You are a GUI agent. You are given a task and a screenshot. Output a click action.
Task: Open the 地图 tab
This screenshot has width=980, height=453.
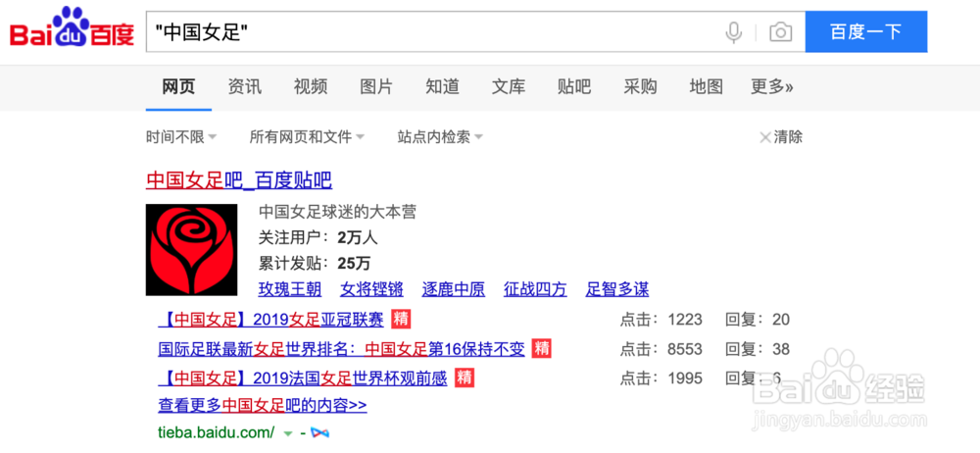tap(707, 86)
